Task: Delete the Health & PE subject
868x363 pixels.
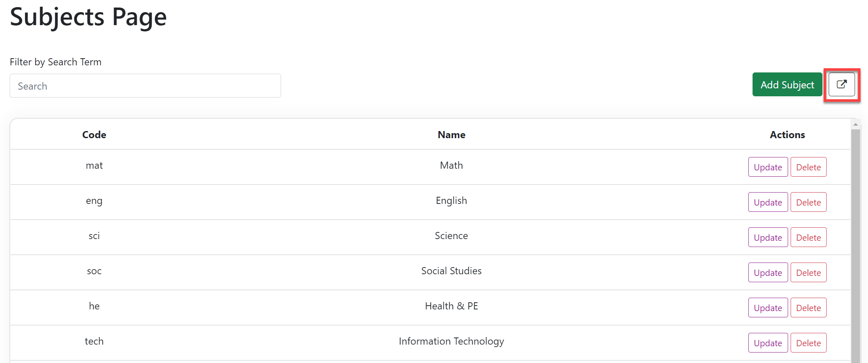Action: [808, 308]
